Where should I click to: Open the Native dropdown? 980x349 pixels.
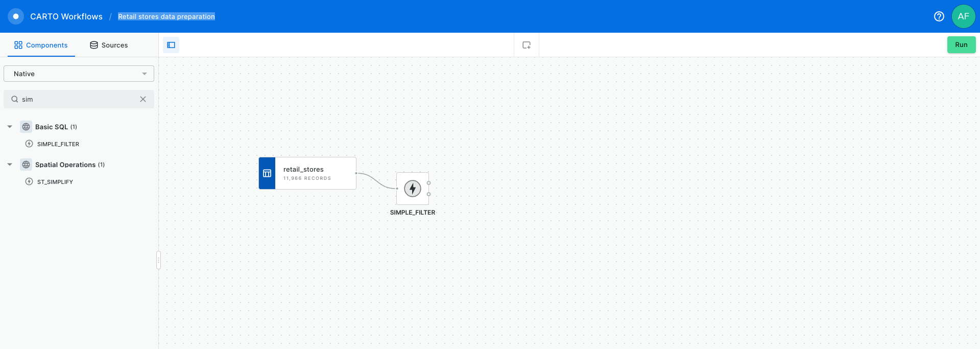(79, 74)
